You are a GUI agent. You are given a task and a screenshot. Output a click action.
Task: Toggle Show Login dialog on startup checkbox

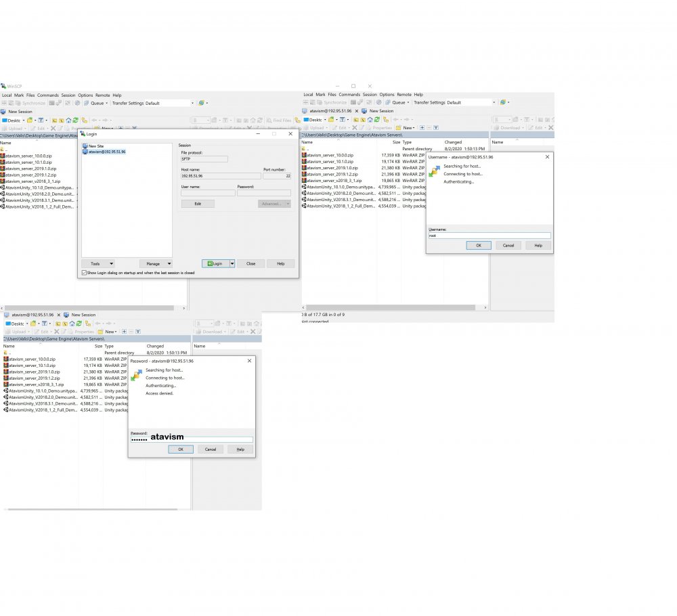(84, 273)
